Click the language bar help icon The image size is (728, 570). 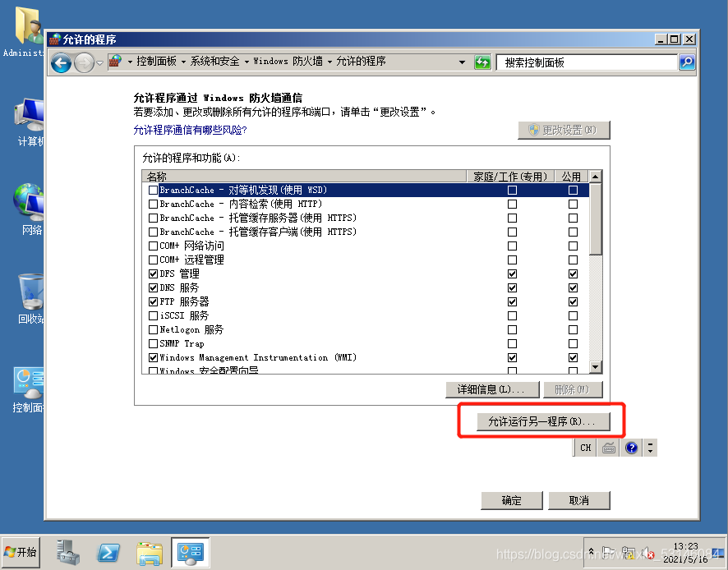pos(631,448)
